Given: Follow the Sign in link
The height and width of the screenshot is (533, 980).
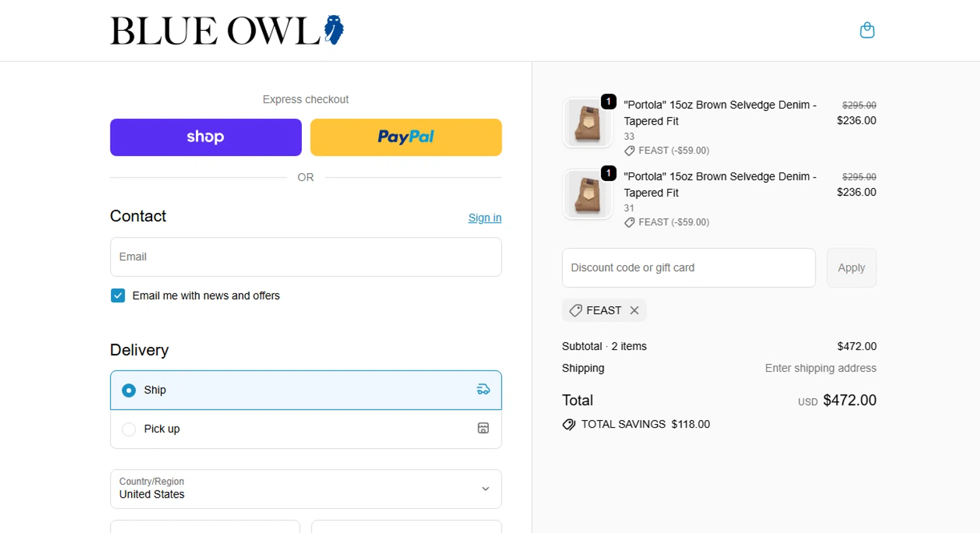Looking at the screenshot, I should tap(485, 218).
